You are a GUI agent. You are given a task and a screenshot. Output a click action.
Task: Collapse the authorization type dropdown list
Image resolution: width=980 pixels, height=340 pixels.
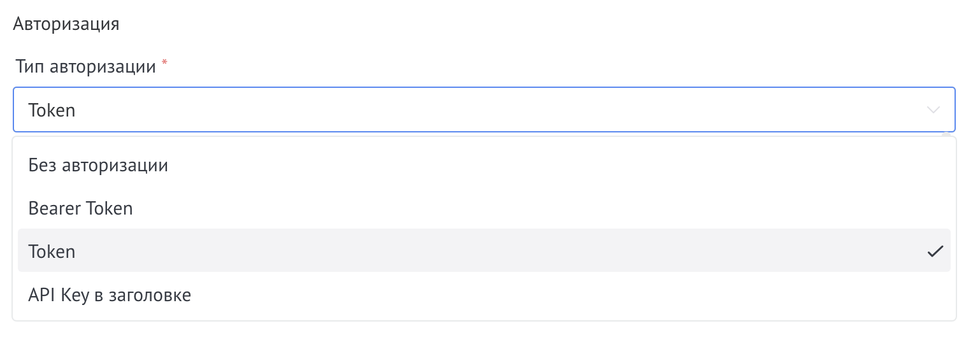pos(933,110)
